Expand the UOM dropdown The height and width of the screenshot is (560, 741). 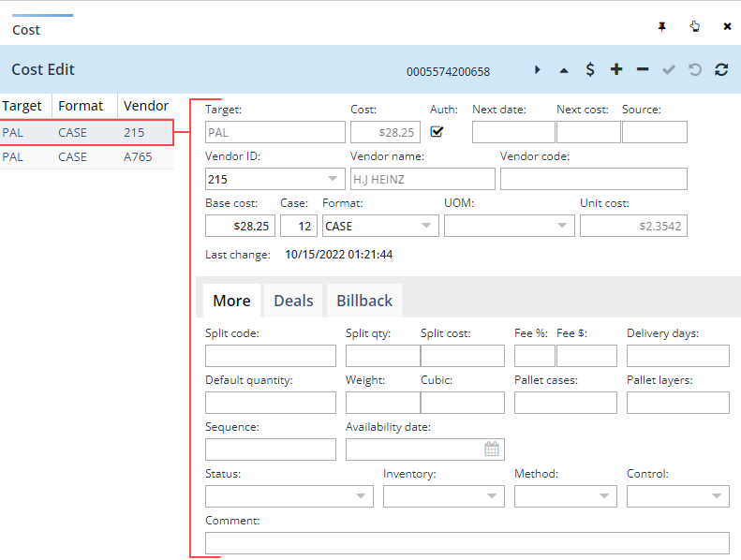(562, 226)
